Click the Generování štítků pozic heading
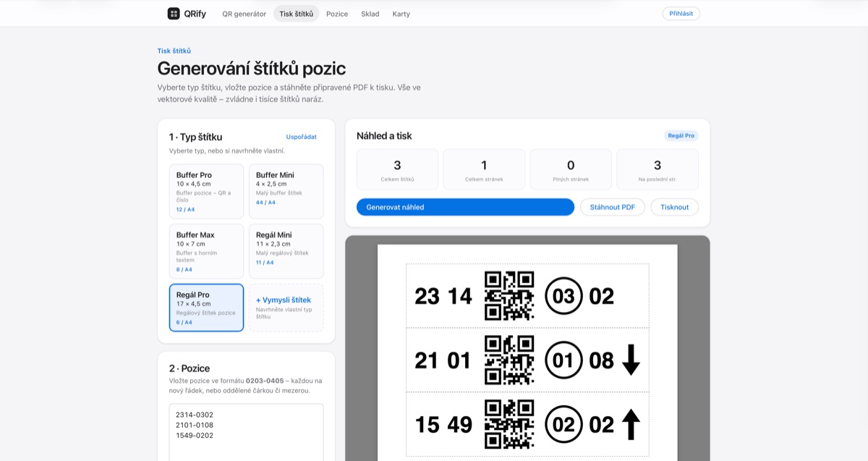This screenshot has height=461, width=868. [252, 69]
